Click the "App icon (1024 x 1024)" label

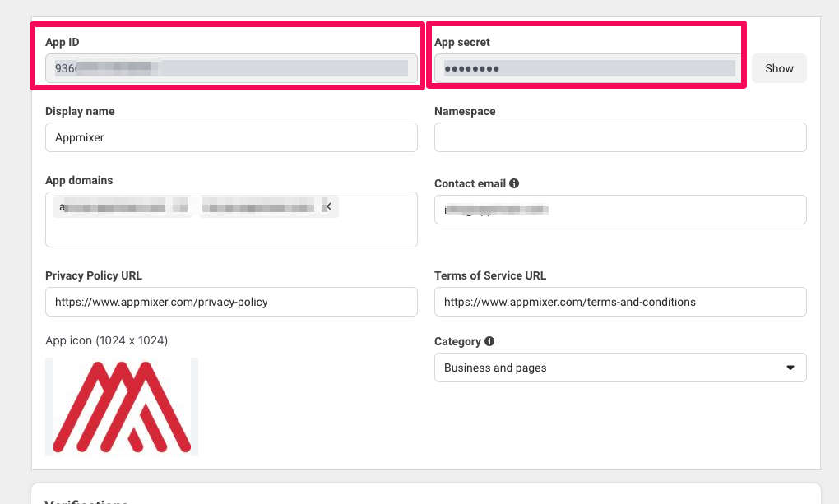(106, 340)
